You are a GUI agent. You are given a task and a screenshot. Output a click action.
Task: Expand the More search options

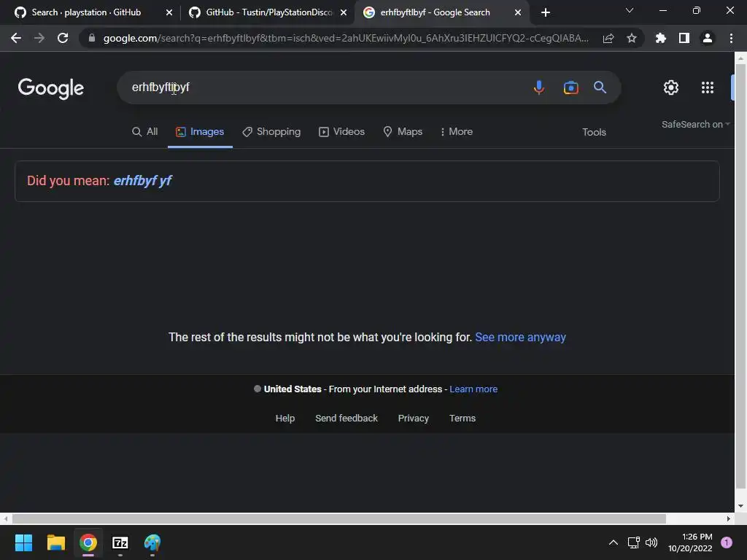tap(457, 132)
